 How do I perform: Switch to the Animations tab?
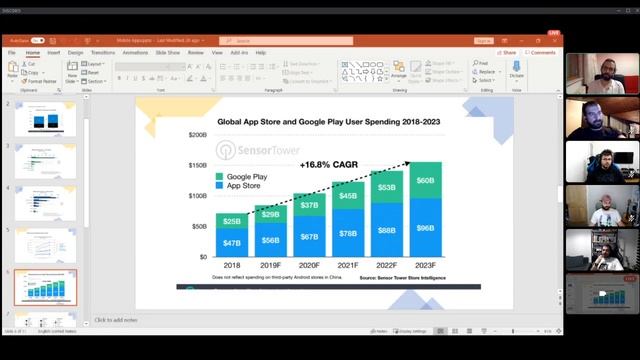[135, 53]
